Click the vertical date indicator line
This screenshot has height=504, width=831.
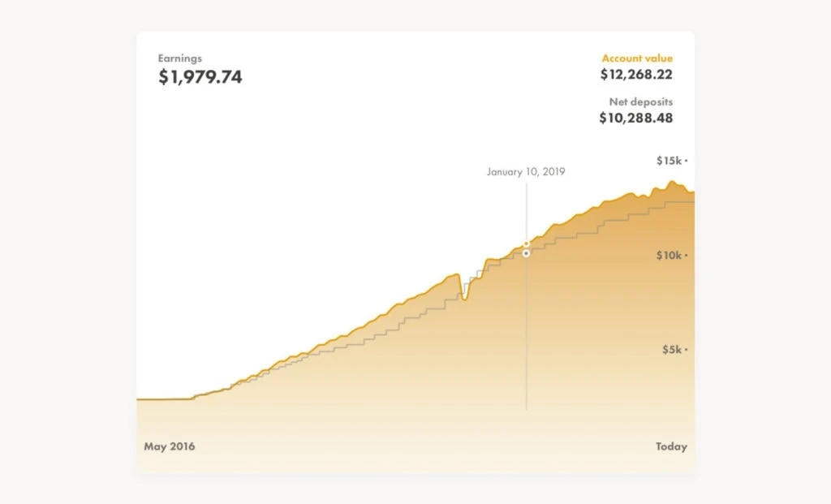(x=526, y=341)
